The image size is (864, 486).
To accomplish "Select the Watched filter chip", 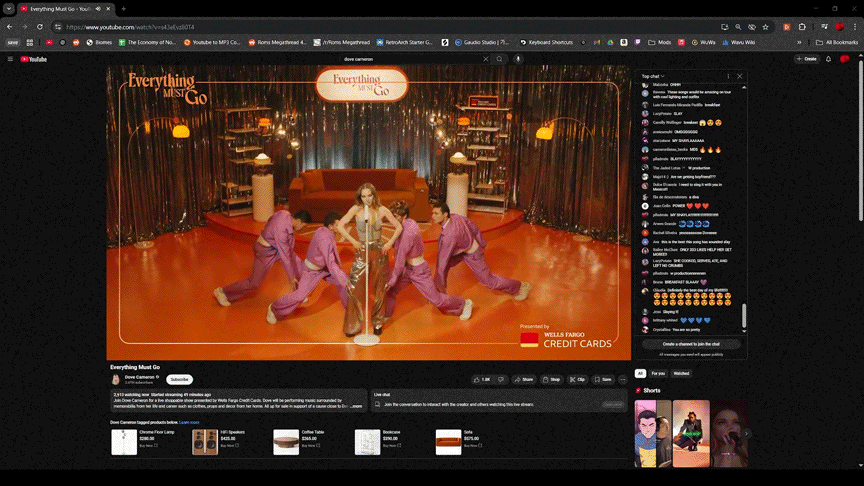I will point(681,374).
